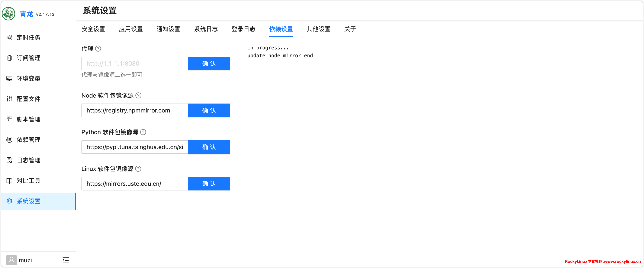Click the 订阅管理 sidebar icon

point(9,58)
